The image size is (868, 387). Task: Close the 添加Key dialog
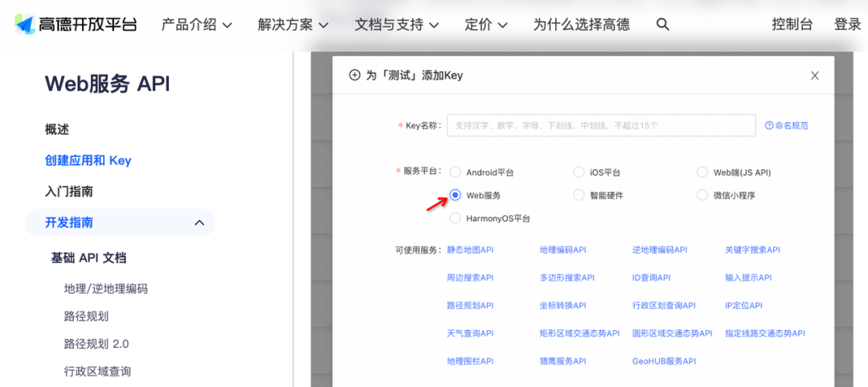[815, 75]
